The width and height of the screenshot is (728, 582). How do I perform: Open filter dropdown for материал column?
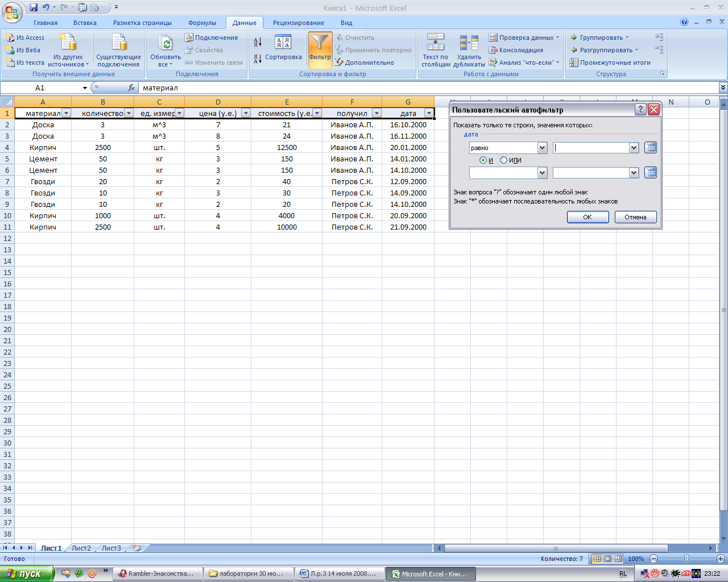[66, 113]
